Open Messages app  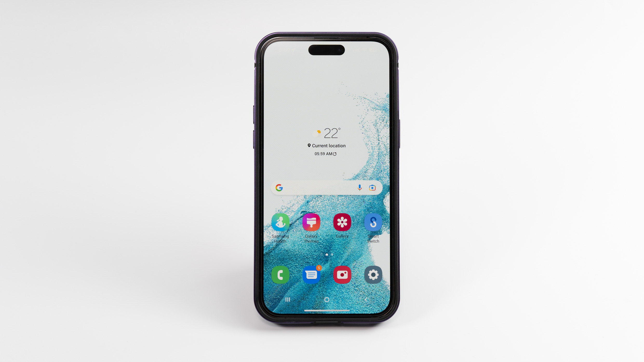tap(311, 275)
